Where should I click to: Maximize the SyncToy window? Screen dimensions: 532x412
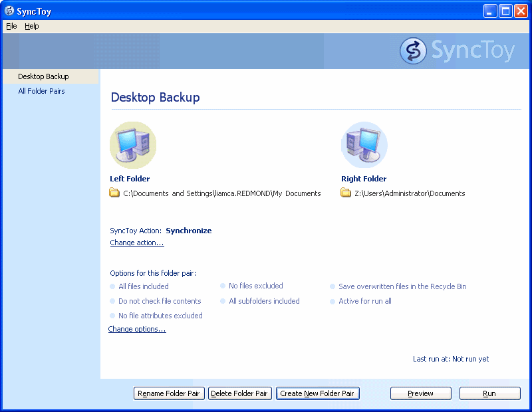(x=505, y=11)
